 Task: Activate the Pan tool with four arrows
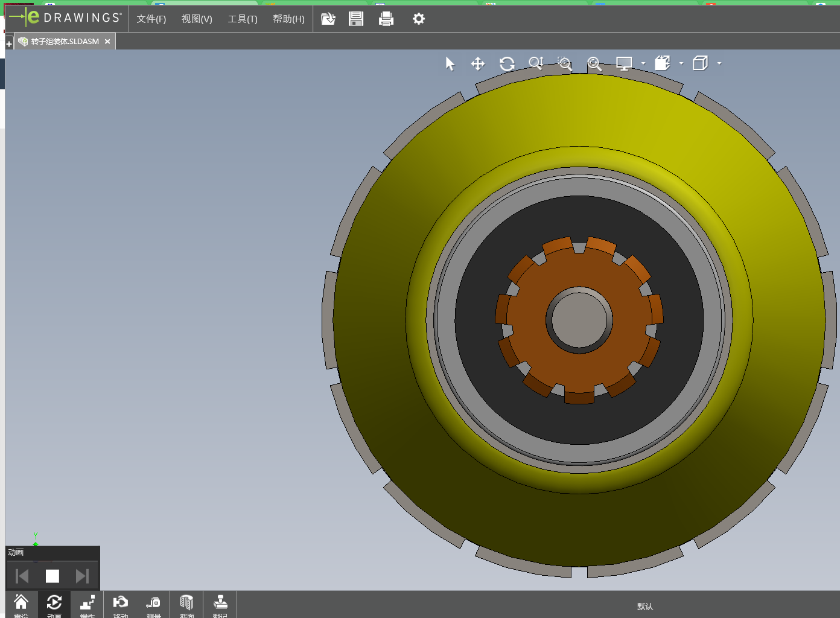point(478,64)
